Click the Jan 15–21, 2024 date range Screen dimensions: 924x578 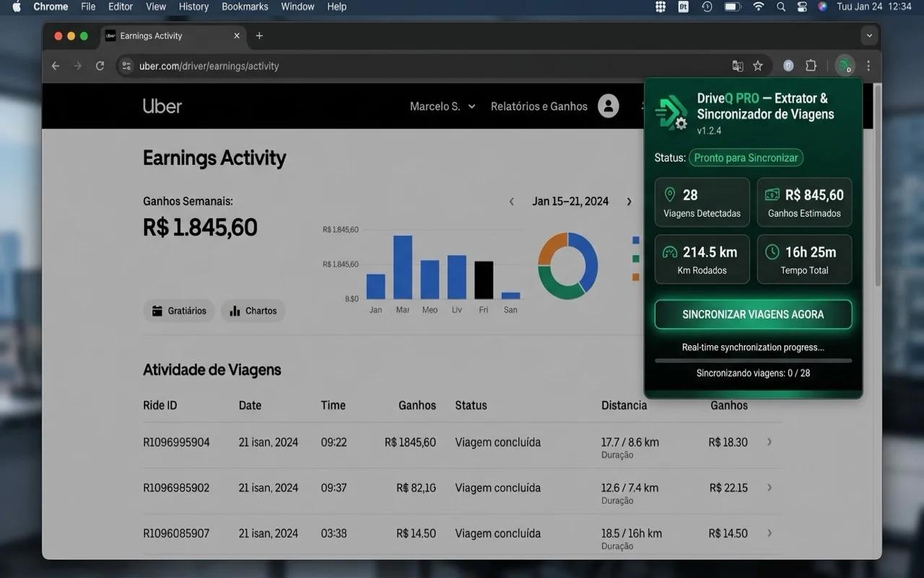[x=570, y=202]
